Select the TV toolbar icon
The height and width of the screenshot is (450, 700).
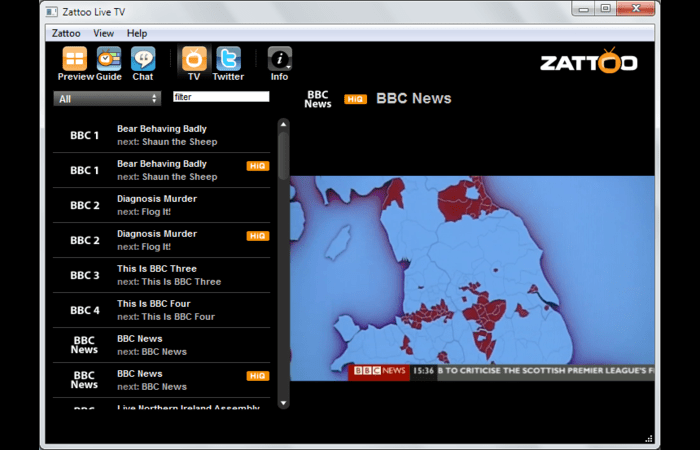point(194,59)
